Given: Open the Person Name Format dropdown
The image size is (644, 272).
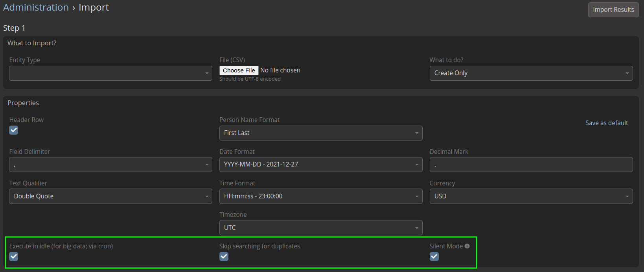Looking at the screenshot, I should [x=321, y=133].
